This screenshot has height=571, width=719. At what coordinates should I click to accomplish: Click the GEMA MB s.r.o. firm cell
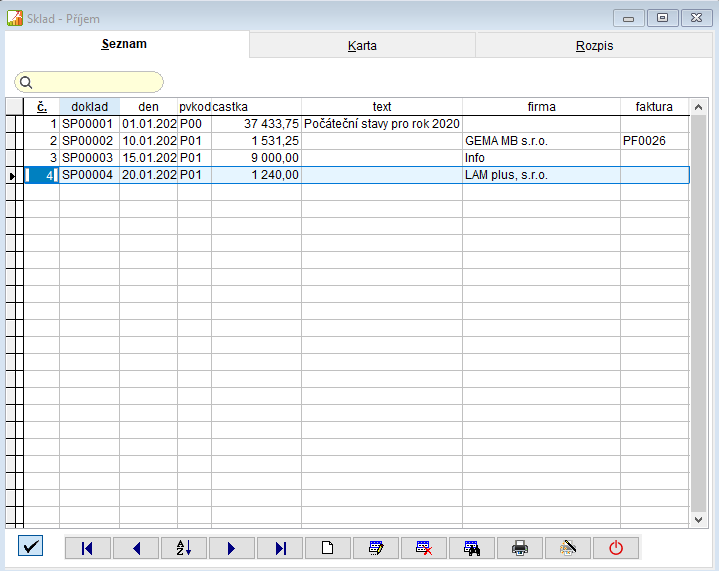pyautogui.click(x=541, y=141)
